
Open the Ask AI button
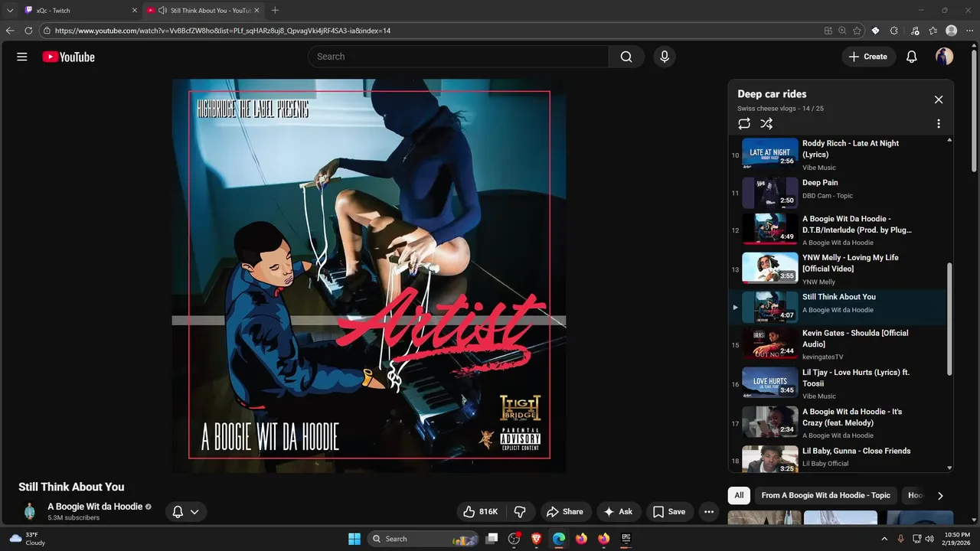tap(619, 512)
